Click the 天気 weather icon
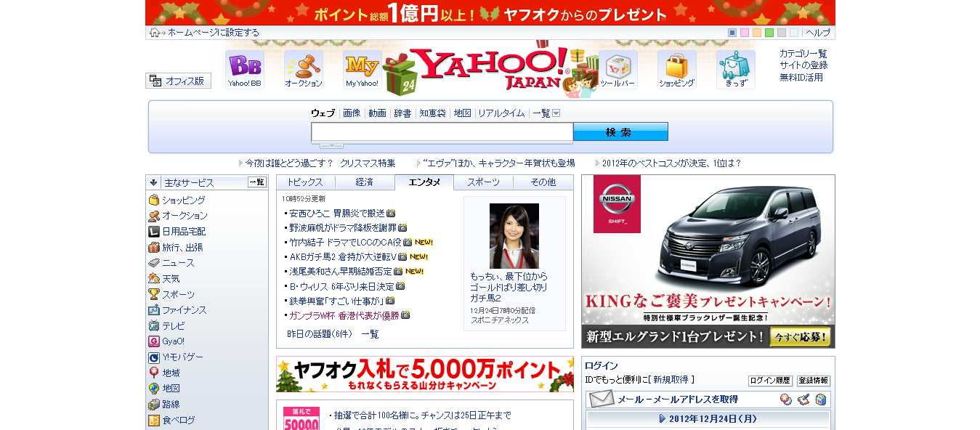Viewport: 980px width, 430px height. pyautogui.click(x=154, y=278)
